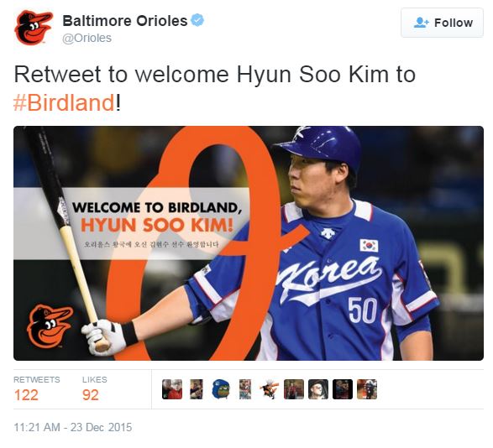Open the Baltimore Orioles profile avatar
Image resolution: width=493 pixels, height=448 pixels.
[x=34, y=28]
